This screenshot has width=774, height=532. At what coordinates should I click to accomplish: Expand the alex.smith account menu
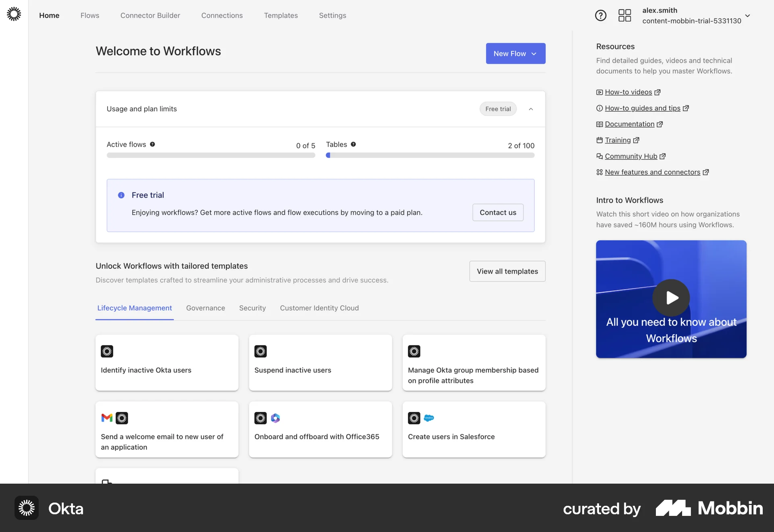[x=748, y=16]
